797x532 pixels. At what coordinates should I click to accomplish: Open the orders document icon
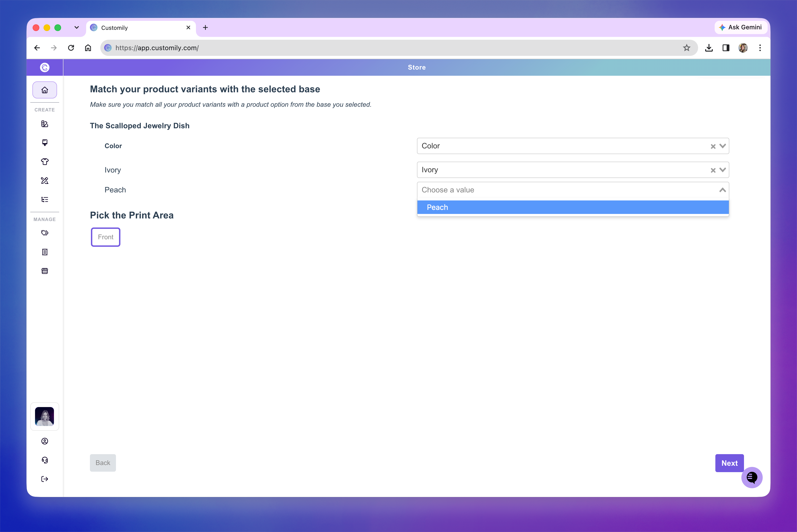(44, 252)
